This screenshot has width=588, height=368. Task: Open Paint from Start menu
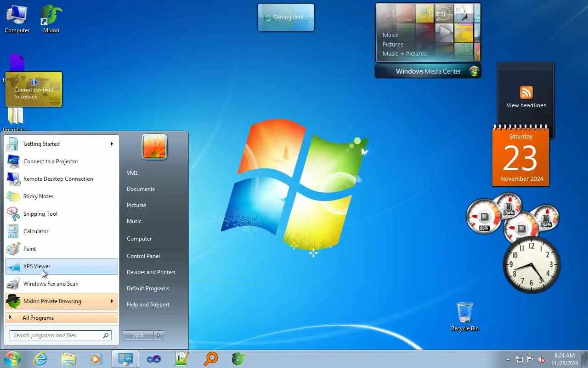pos(62,249)
